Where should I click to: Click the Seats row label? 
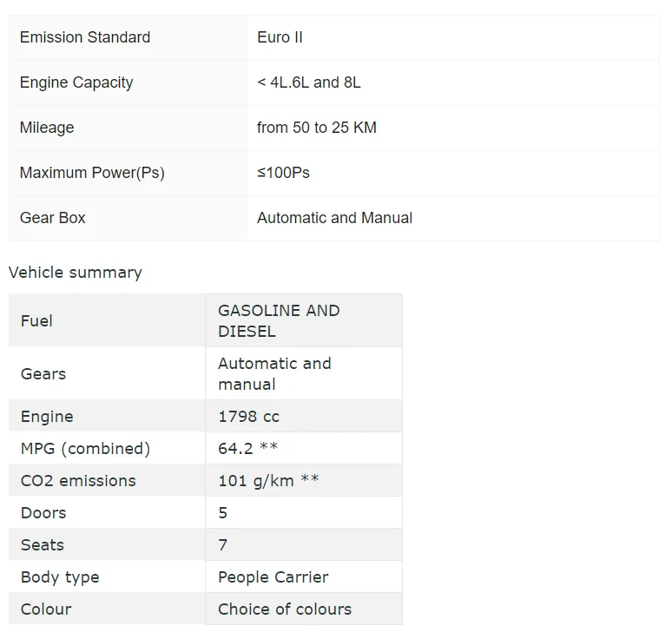pyautogui.click(x=43, y=545)
